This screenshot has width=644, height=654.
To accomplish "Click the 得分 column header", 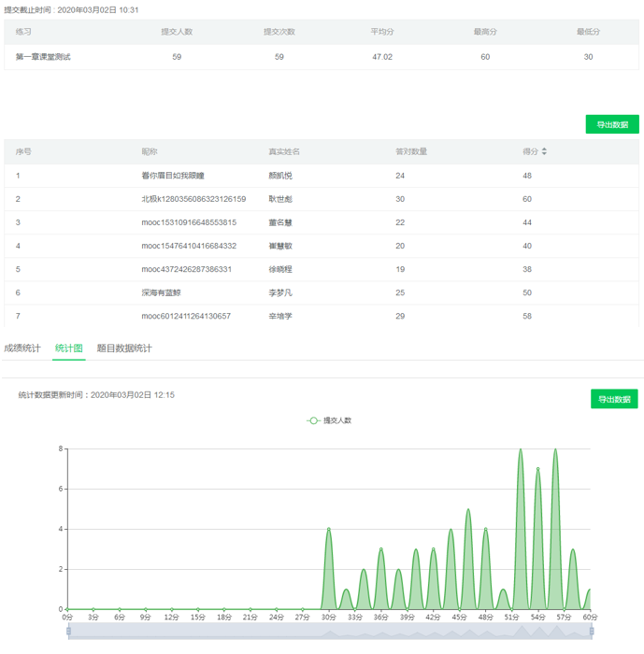I will pyautogui.click(x=530, y=151).
